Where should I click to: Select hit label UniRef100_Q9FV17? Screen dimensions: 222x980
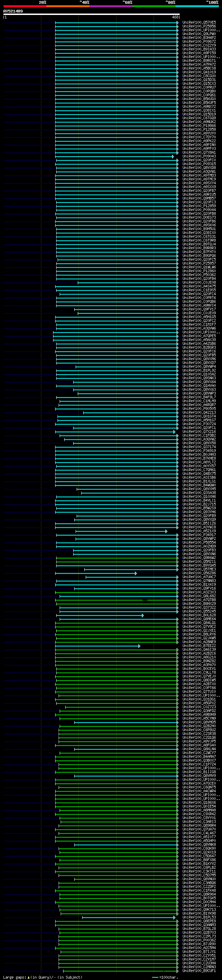click(x=199, y=309)
